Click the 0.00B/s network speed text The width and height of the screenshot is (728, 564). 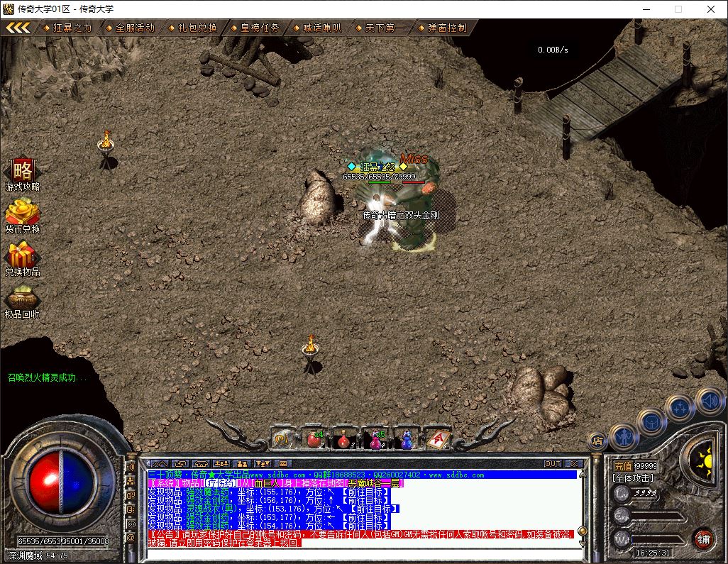pyautogui.click(x=553, y=50)
